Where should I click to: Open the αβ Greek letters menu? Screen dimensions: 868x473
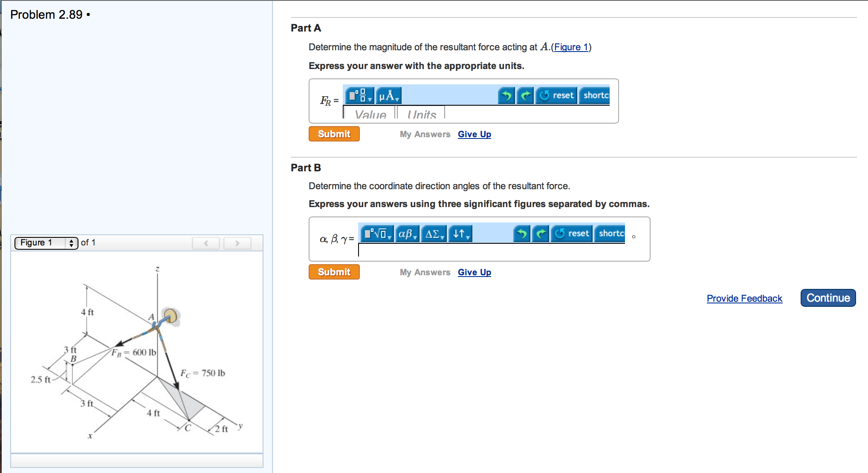pos(407,234)
